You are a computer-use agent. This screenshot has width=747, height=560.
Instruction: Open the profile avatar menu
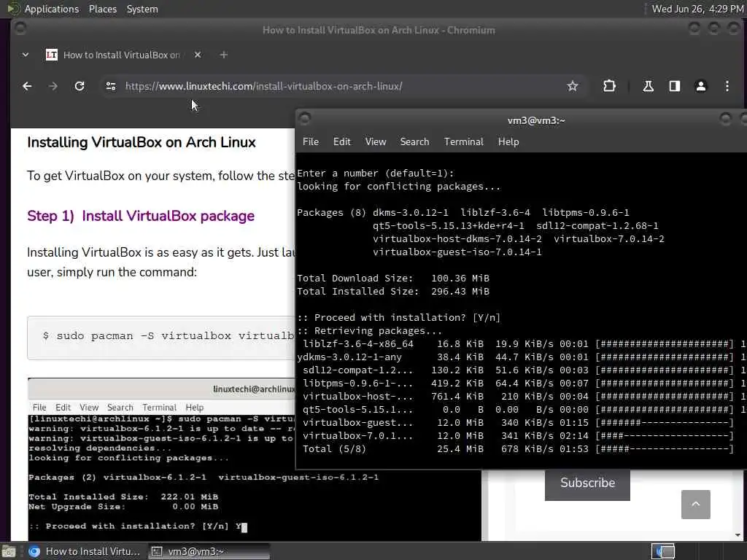tap(701, 86)
